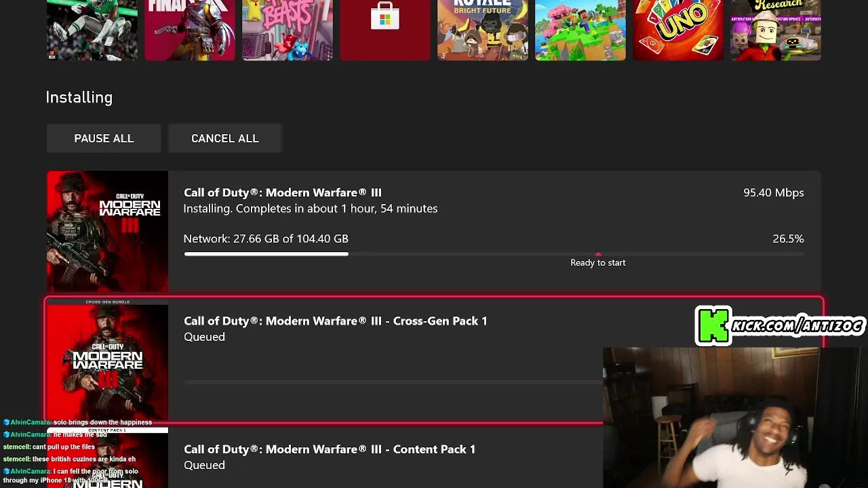Click the Installing section heading

coord(79,98)
